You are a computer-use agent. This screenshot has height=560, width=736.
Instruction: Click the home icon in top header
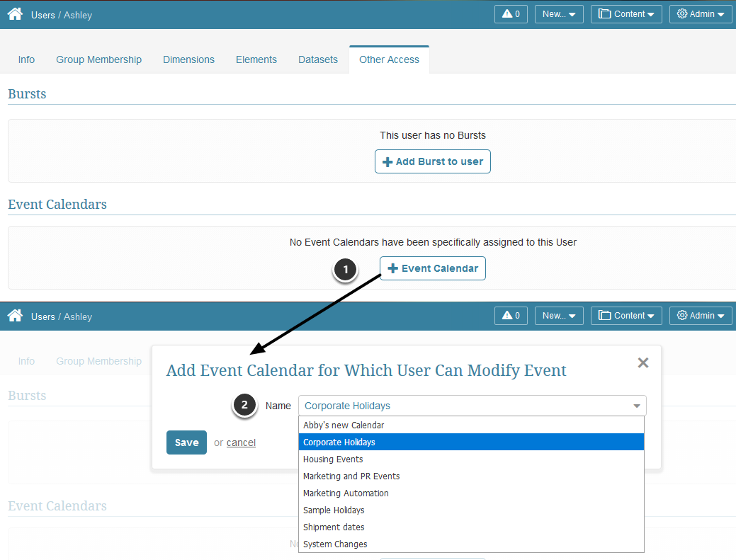pyautogui.click(x=15, y=14)
